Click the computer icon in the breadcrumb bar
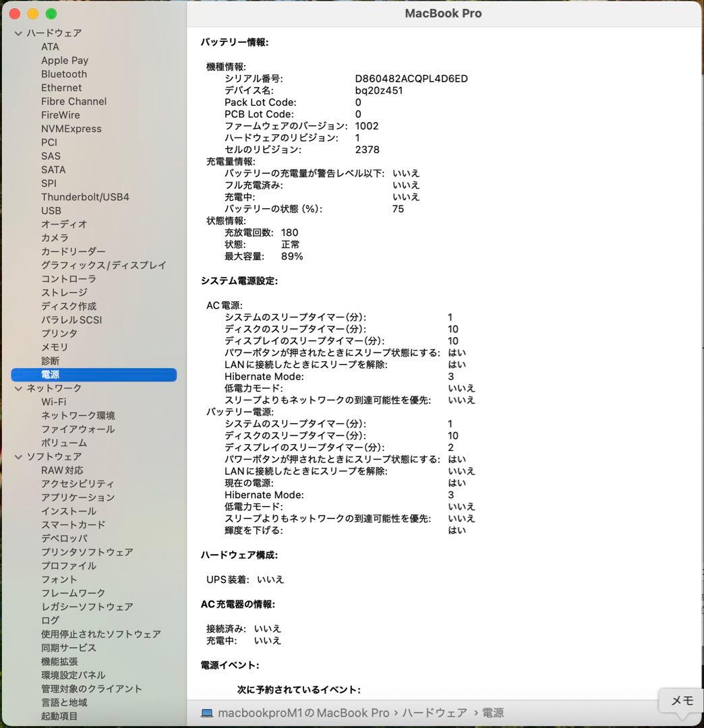 pos(207,712)
